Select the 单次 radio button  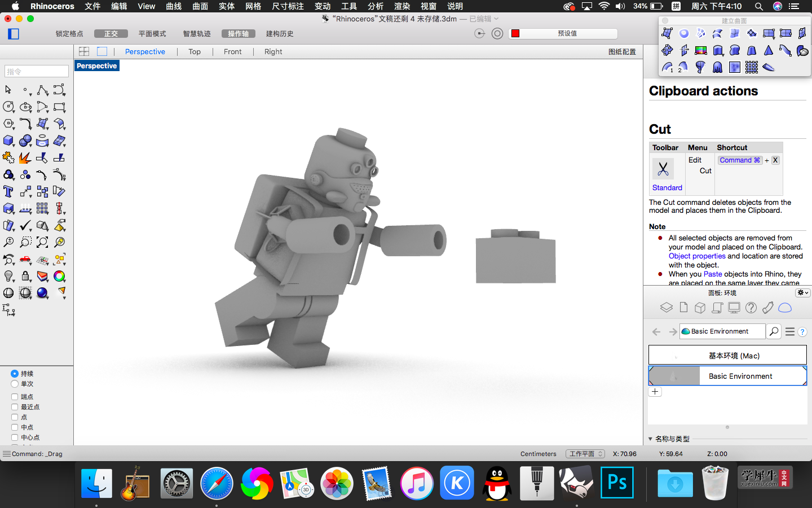click(x=15, y=384)
